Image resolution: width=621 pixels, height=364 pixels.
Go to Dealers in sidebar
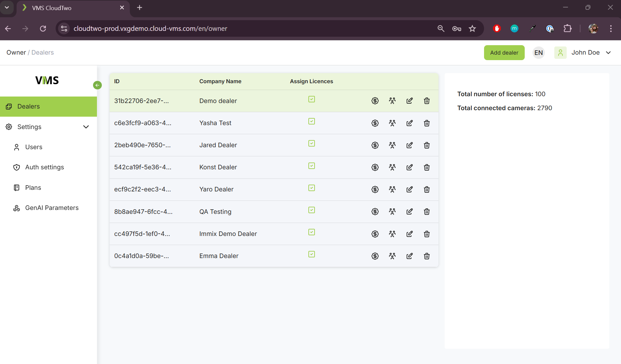coord(29,107)
